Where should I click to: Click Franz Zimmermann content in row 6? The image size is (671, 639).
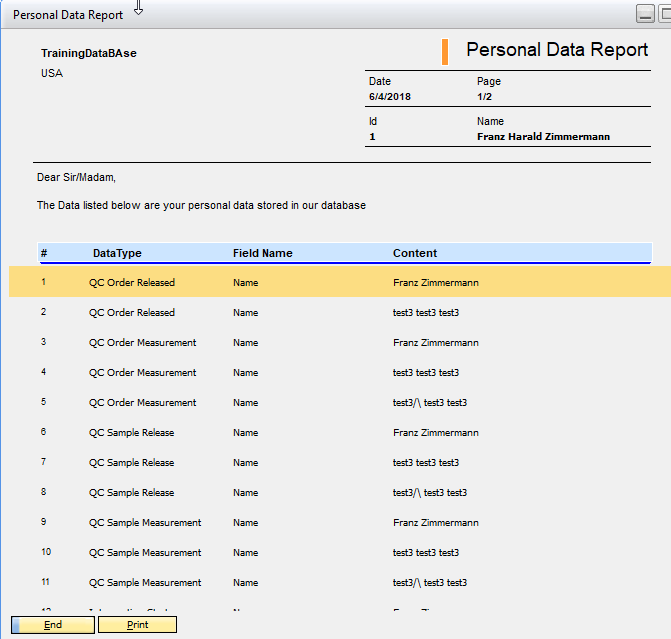[x=436, y=433]
